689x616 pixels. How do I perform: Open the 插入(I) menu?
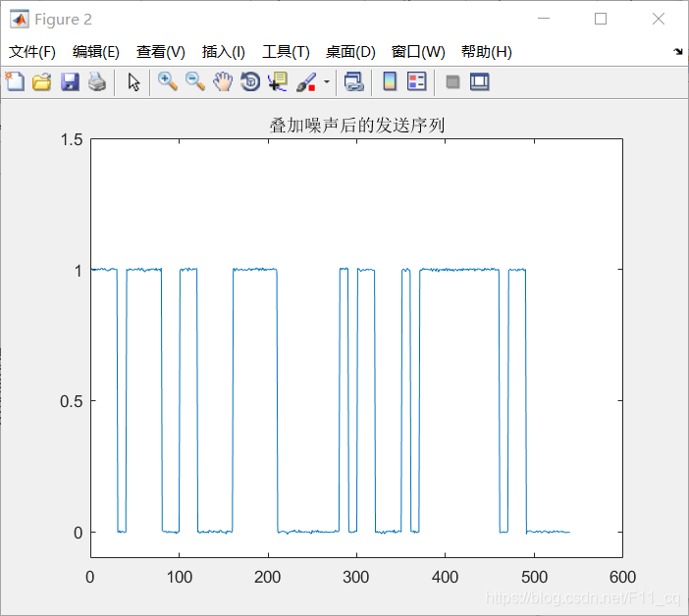tap(223, 52)
